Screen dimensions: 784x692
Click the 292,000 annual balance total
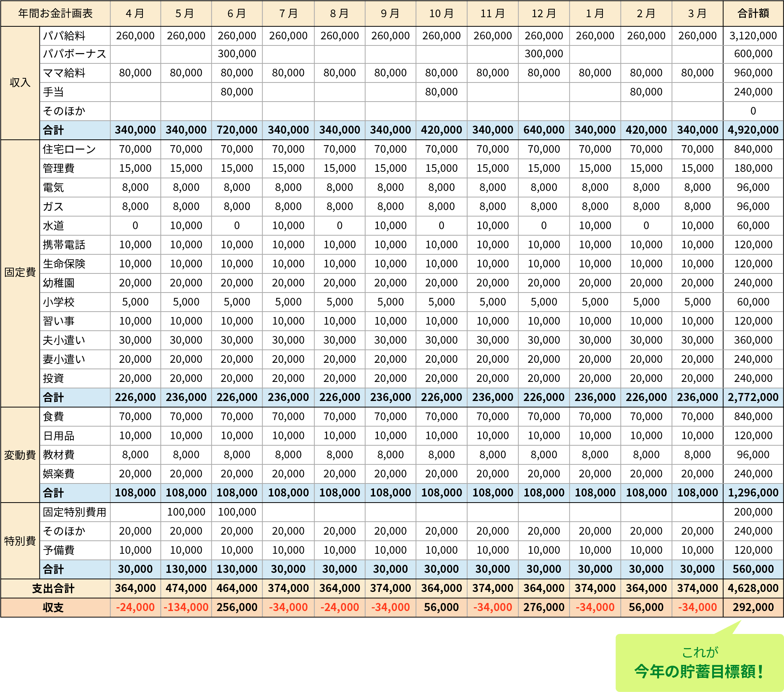[753, 607]
